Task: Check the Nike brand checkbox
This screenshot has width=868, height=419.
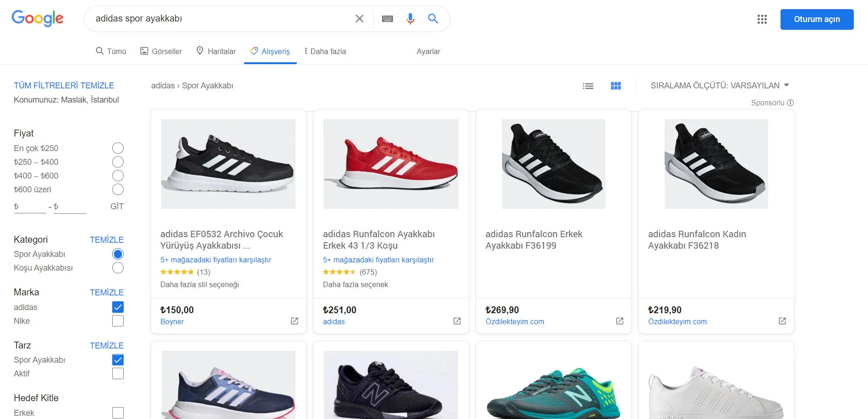Action: (x=118, y=321)
